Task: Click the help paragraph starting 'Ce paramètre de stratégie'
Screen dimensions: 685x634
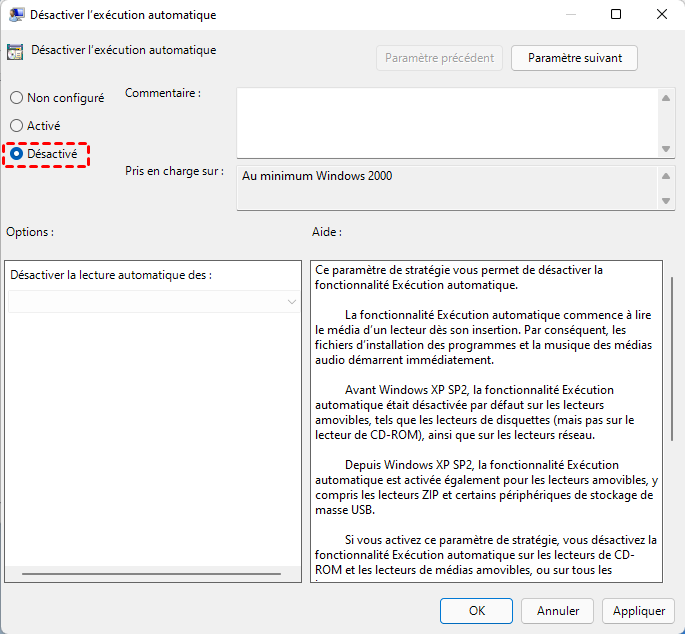Action: 459,277
